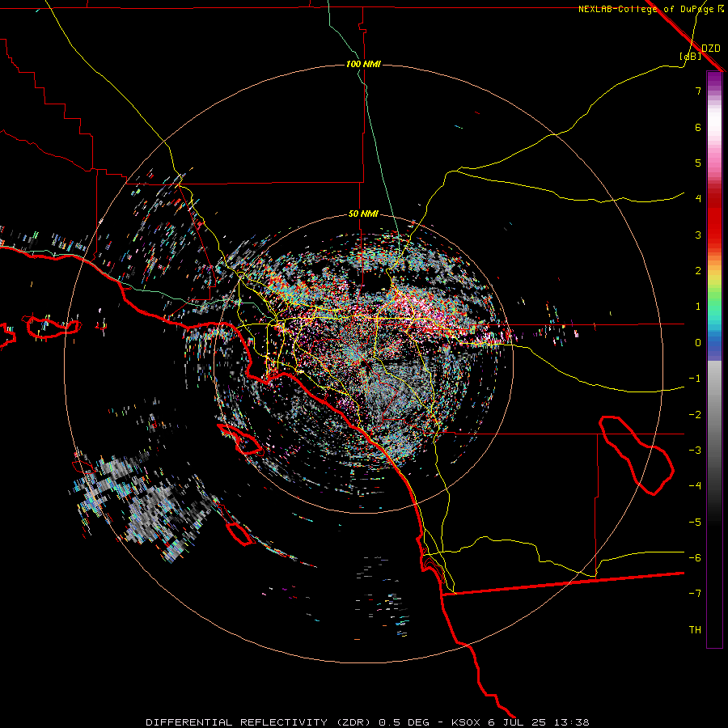This screenshot has width=728, height=728.
Task: Click the DZD product label
Action: (711, 49)
